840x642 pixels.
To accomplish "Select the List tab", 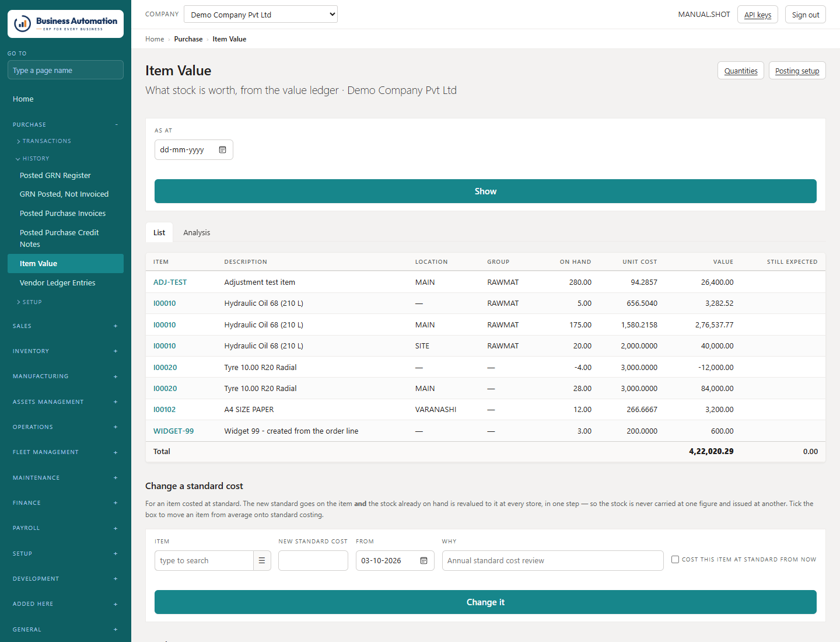I will tap(159, 232).
